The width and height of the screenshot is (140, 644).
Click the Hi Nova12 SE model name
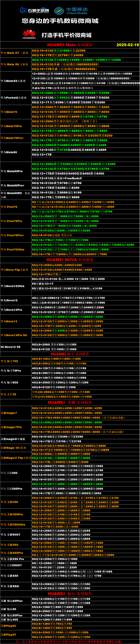click(11, 347)
